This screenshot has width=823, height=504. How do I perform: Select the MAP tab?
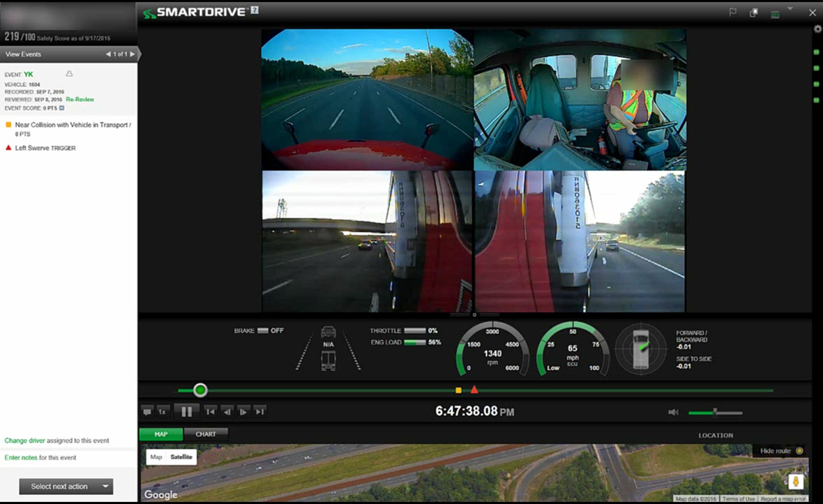161,434
